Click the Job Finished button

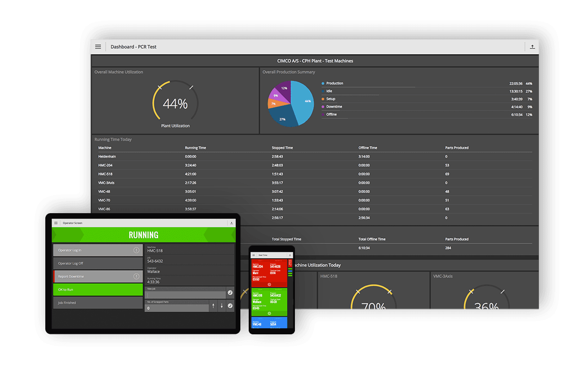tap(98, 302)
